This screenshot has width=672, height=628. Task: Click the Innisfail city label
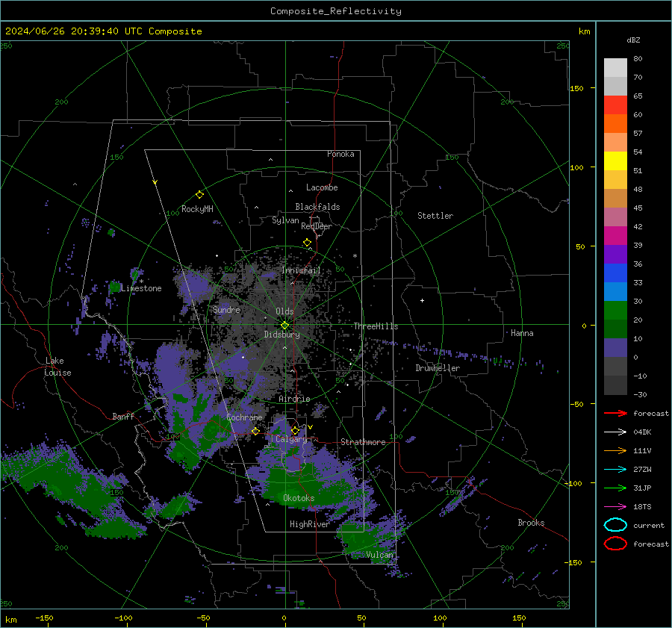[301, 270]
